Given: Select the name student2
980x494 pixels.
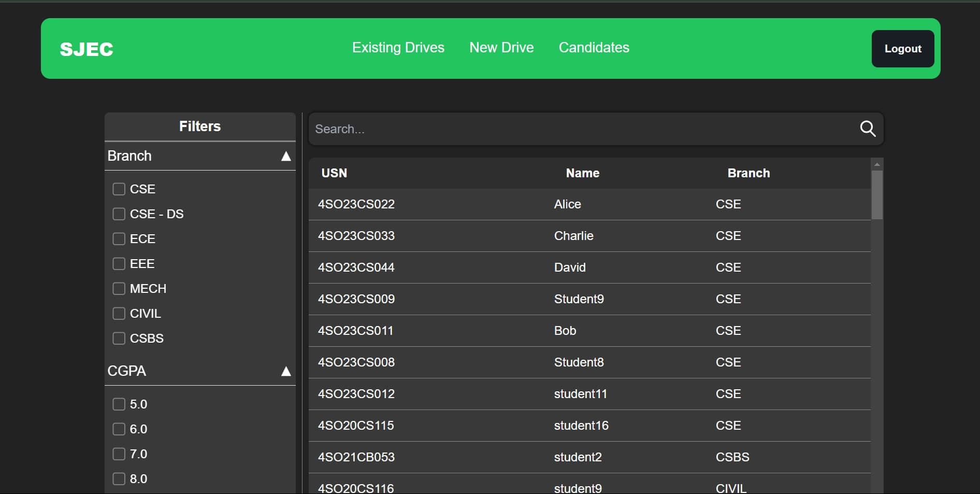Looking at the screenshot, I should tap(578, 457).
